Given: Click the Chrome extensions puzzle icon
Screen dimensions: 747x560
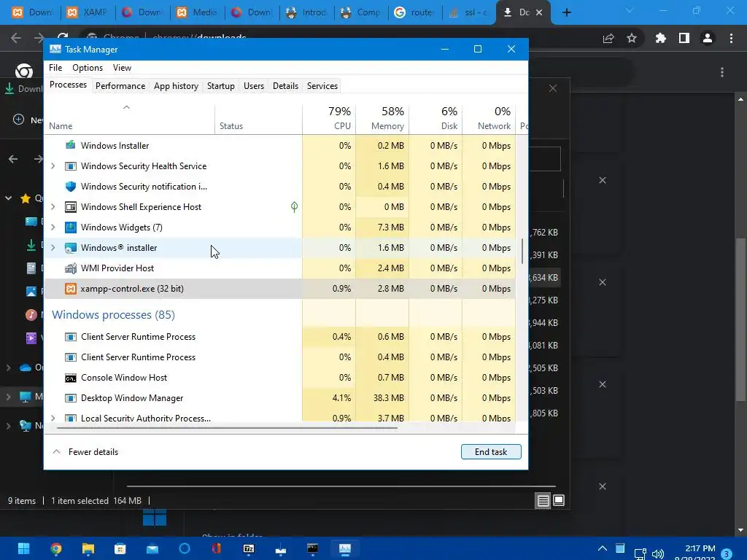Looking at the screenshot, I should (x=660, y=38).
